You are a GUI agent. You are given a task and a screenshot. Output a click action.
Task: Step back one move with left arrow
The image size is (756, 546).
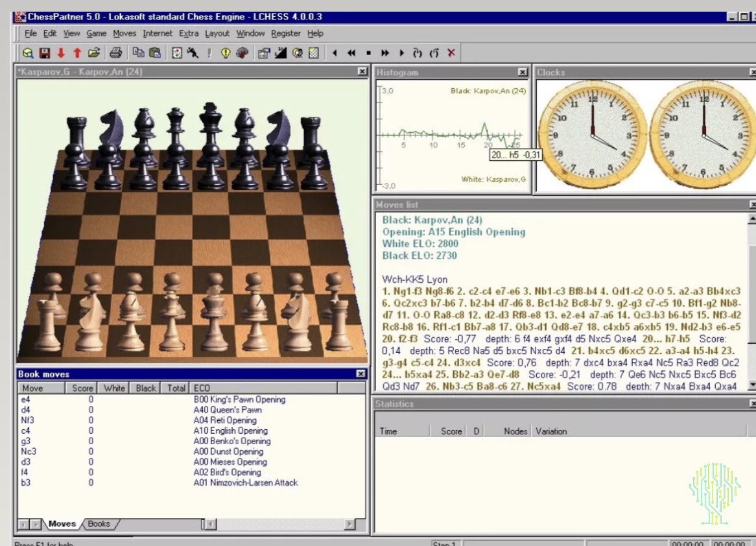click(x=335, y=53)
